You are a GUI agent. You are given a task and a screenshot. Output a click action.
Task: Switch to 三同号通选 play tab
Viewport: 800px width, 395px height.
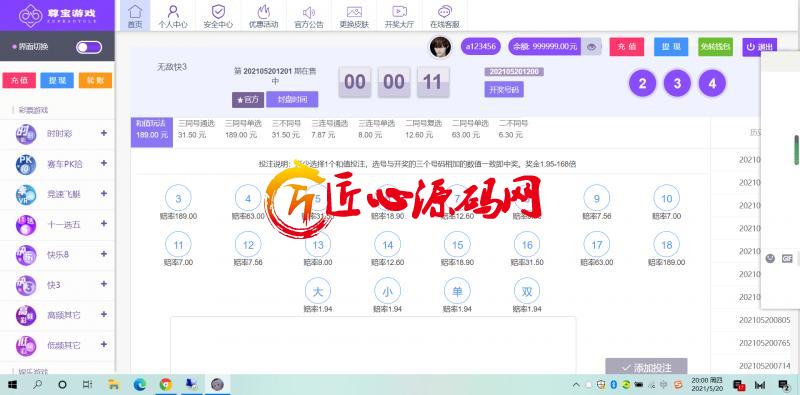click(196, 129)
